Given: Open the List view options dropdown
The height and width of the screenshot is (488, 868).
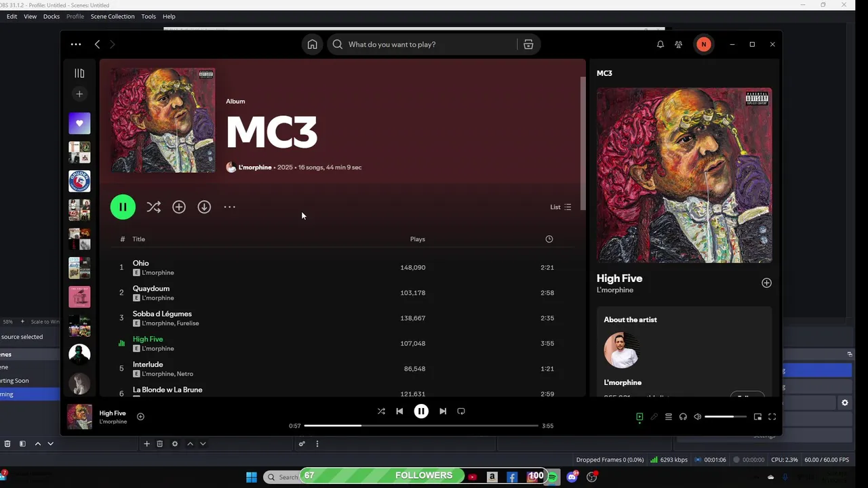Looking at the screenshot, I should pyautogui.click(x=561, y=207).
